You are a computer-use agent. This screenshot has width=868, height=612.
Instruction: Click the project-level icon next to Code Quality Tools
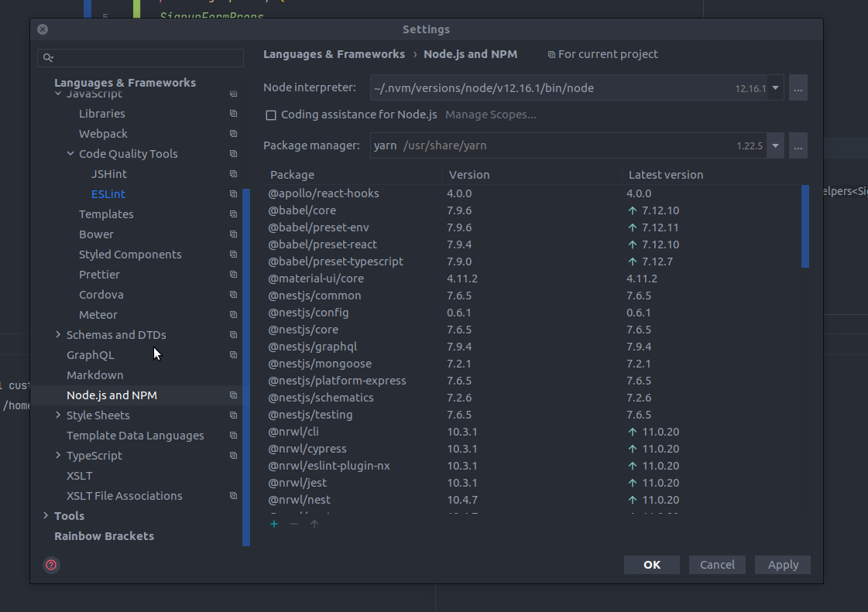pos(234,154)
